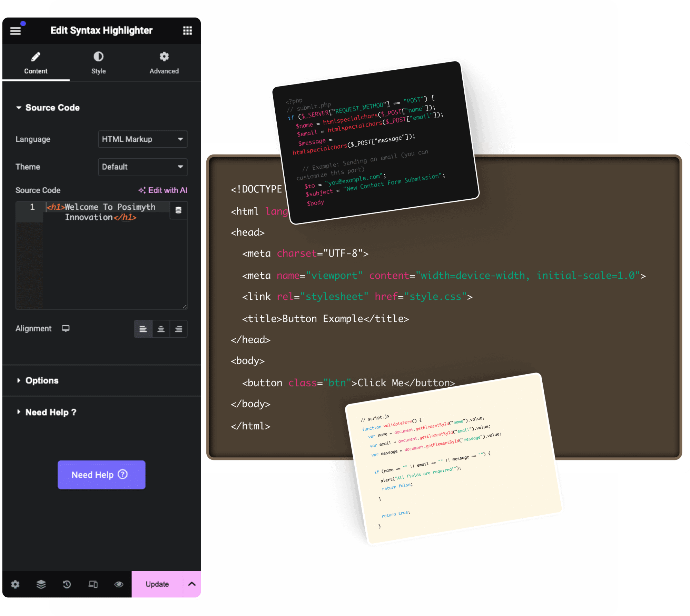Viewport: 690px width, 616px height.
Task: Switch to the Advanced tab
Action: (164, 62)
